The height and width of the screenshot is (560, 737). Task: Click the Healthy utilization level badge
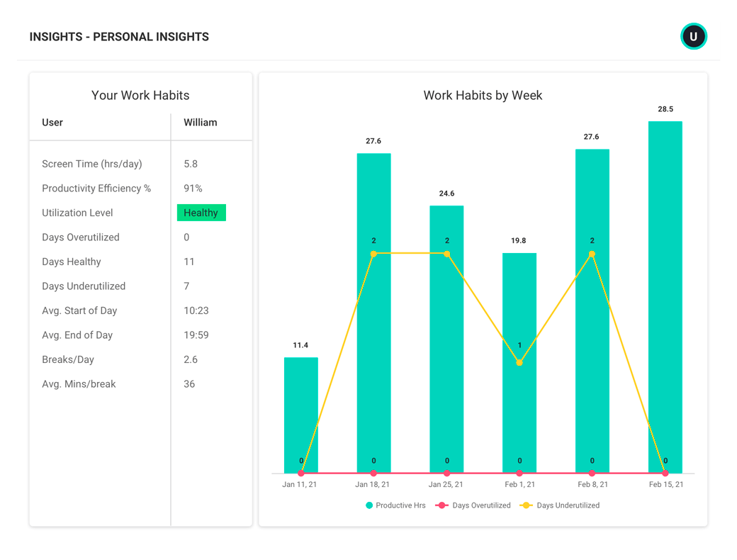coord(201,213)
